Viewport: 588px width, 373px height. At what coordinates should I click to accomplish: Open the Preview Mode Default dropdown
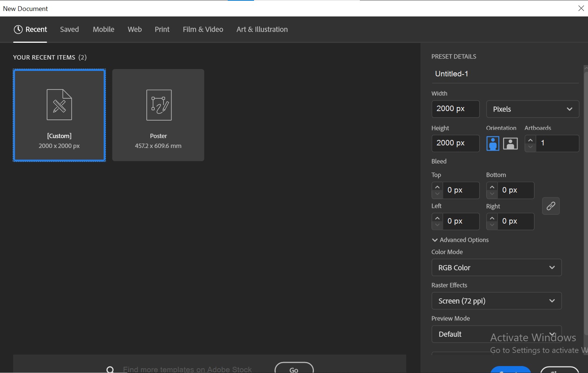tap(496, 334)
